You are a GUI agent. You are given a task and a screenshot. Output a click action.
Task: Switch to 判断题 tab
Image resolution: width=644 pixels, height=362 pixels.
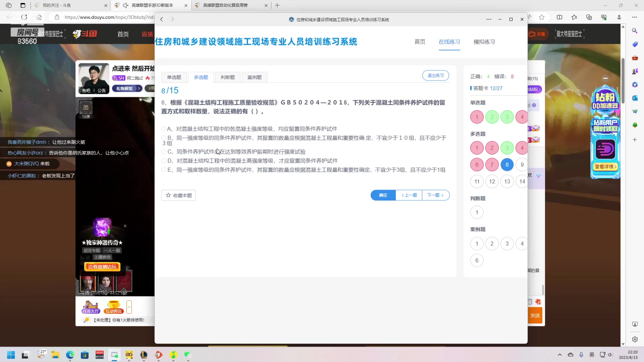pyautogui.click(x=228, y=77)
